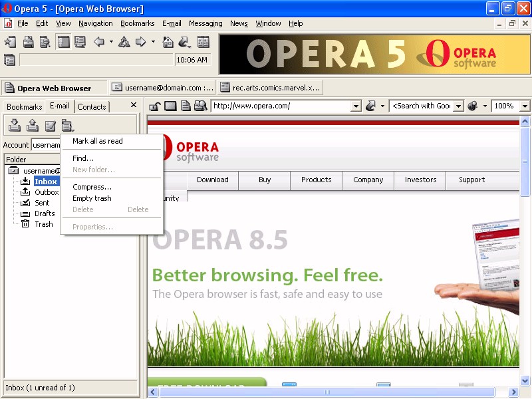This screenshot has width=532, height=399.
Task: Toggle the hotlist panel icon
Action: click(x=63, y=42)
